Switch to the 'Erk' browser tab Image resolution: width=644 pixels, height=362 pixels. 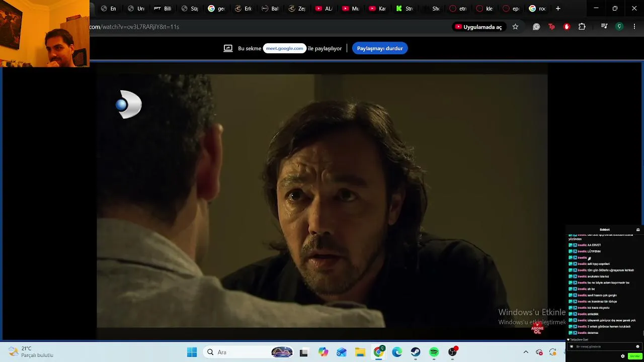pos(244,9)
